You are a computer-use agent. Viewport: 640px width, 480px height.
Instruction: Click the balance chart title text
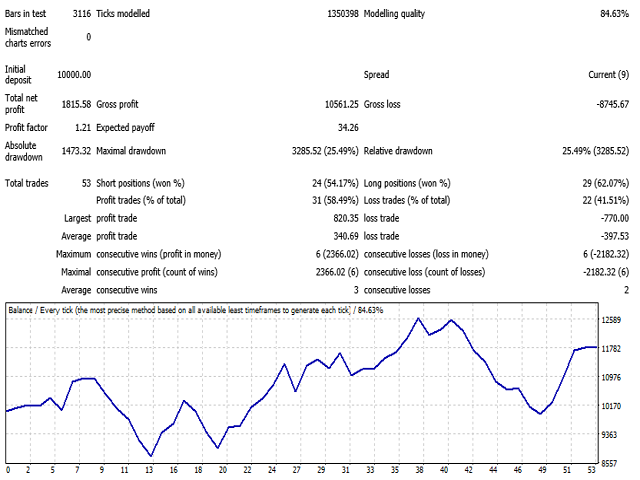click(180, 311)
